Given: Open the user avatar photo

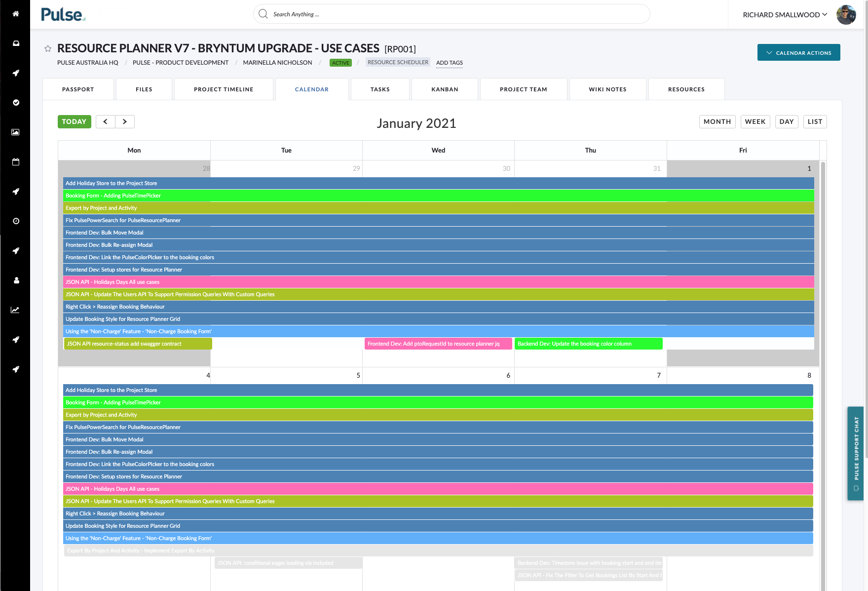Looking at the screenshot, I should click(x=846, y=15).
